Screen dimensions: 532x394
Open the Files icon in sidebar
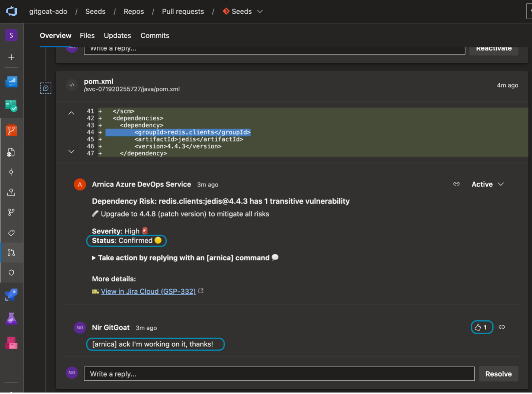tap(11, 152)
